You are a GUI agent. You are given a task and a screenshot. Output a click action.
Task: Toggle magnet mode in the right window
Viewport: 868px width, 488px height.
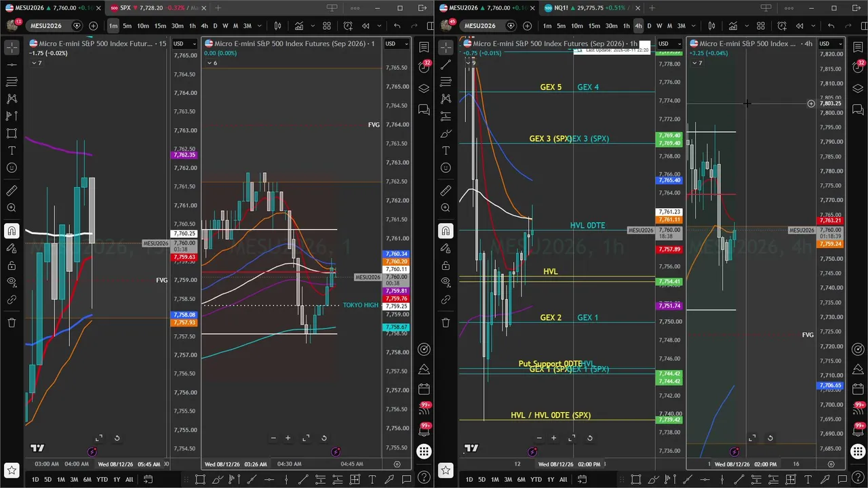click(x=446, y=231)
